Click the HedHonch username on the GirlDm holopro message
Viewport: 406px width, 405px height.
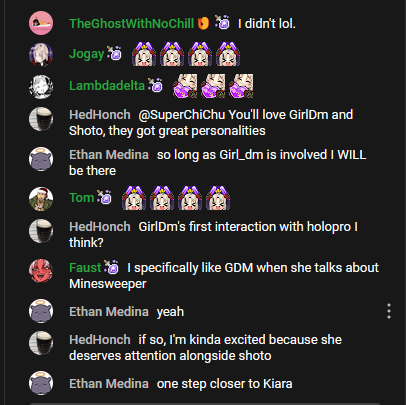100,227
